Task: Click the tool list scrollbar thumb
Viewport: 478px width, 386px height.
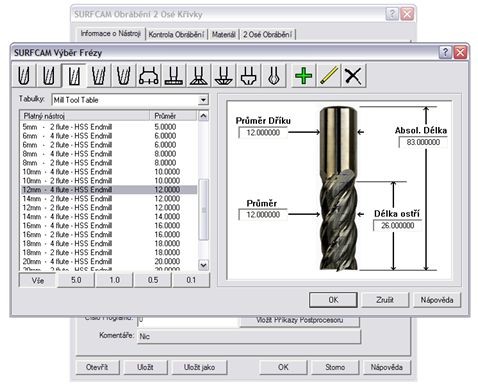Action: [x=203, y=209]
